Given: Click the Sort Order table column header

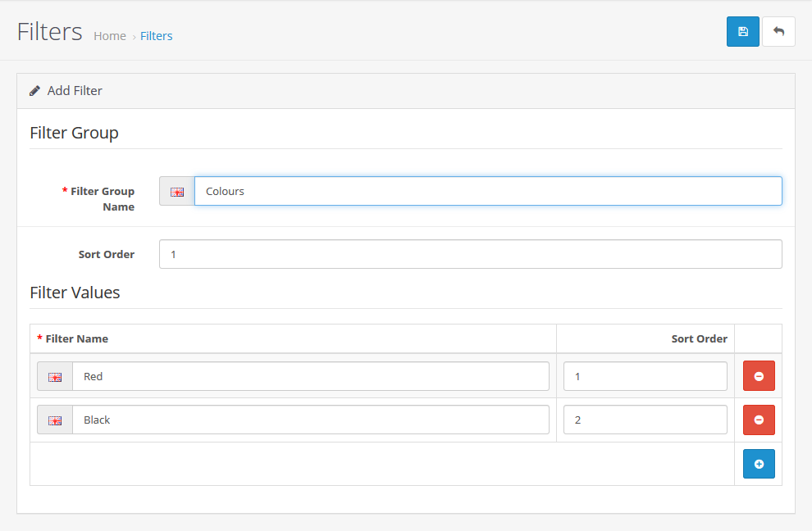Looking at the screenshot, I should tap(699, 338).
